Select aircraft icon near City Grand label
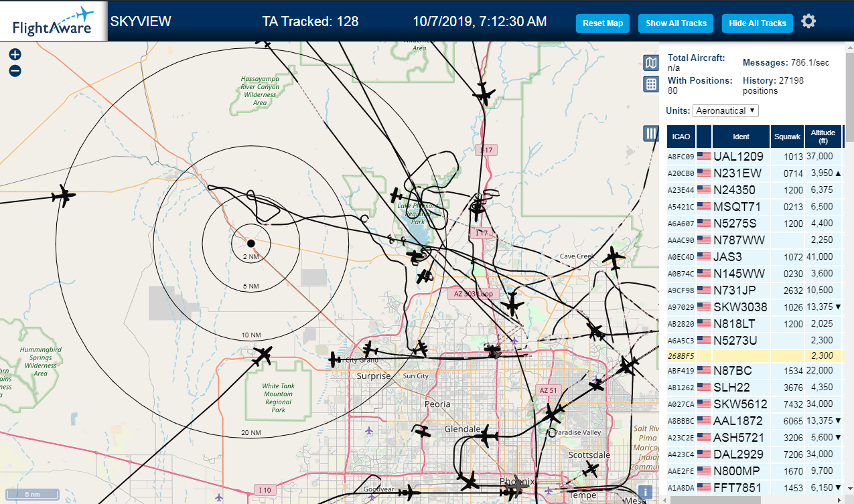The image size is (854, 504). click(335, 360)
